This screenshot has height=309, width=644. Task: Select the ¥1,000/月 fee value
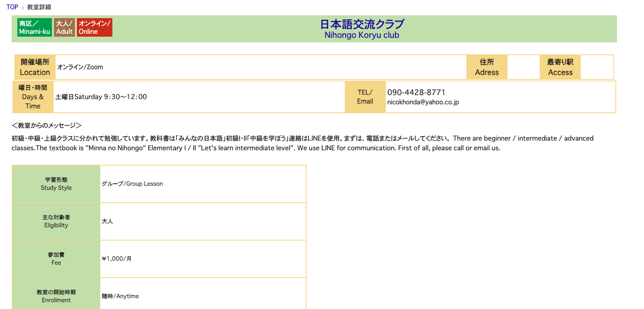[117, 259]
